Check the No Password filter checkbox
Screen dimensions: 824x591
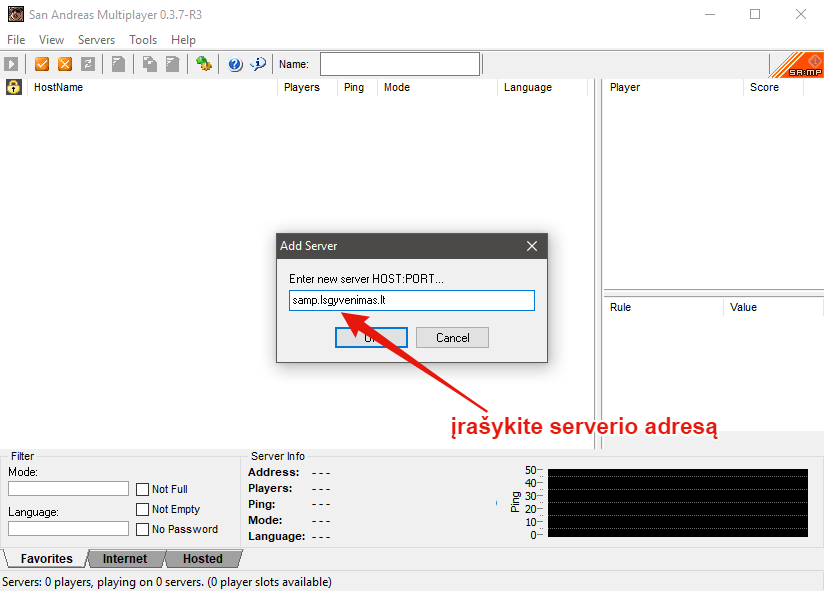tap(143, 529)
